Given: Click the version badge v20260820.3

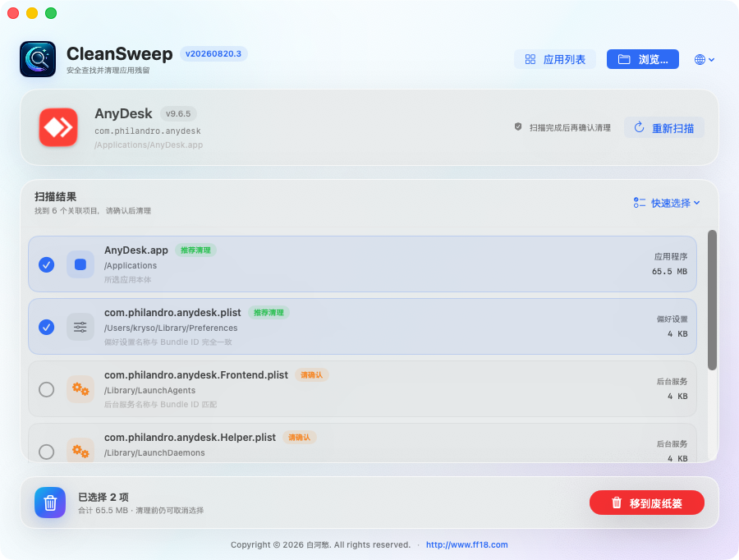Looking at the screenshot, I should click(x=213, y=53).
